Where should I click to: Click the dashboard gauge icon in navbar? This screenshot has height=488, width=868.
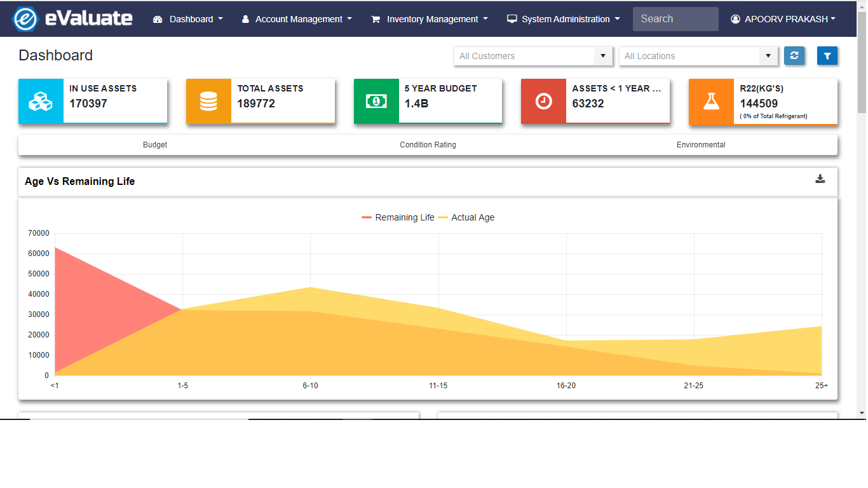coord(158,19)
